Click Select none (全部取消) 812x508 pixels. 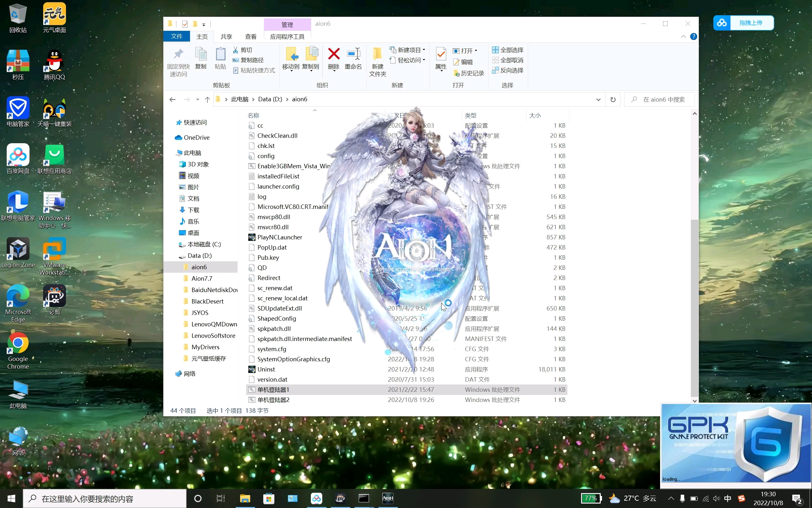pyautogui.click(x=507, y=60)
